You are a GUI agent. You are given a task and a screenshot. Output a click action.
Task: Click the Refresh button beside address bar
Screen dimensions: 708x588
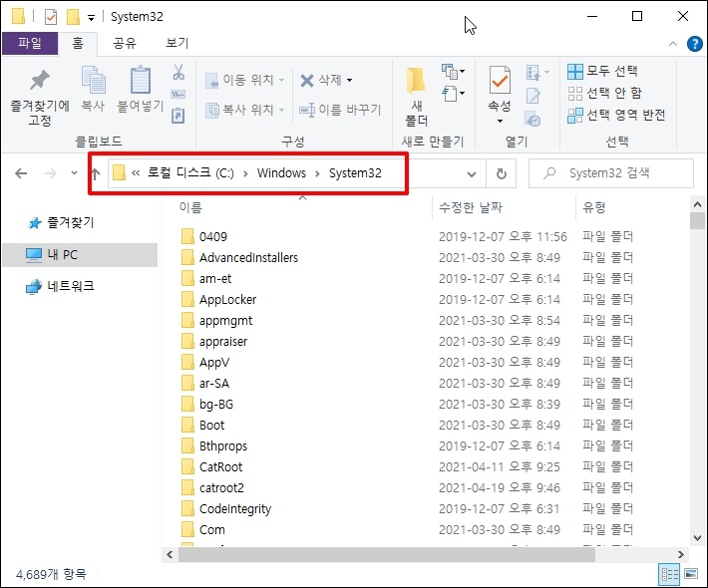point(502,173)
